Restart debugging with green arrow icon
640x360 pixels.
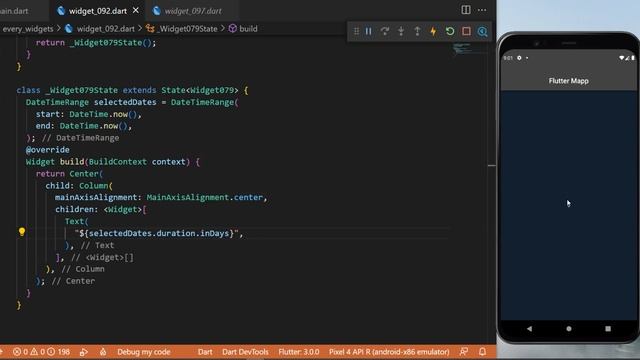click(x=450, y=31)
